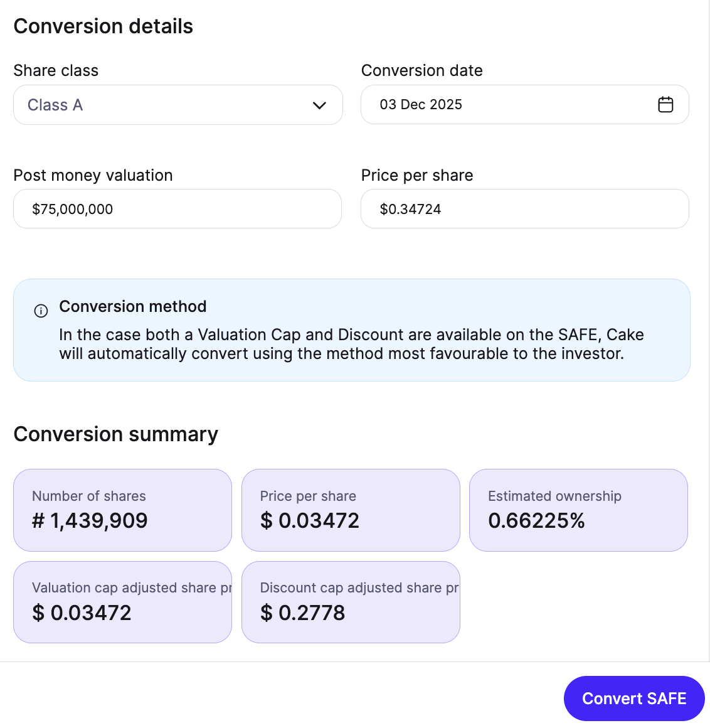710x728 pixels.
Task: Click the Post money valuation label
Action: (x=93, y=175)
